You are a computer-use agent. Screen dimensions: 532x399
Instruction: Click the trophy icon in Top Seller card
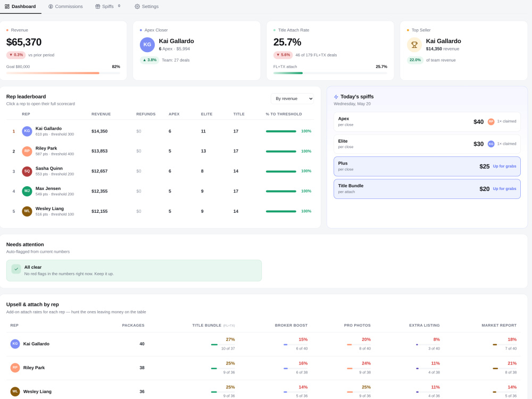[x=414, y=45]
